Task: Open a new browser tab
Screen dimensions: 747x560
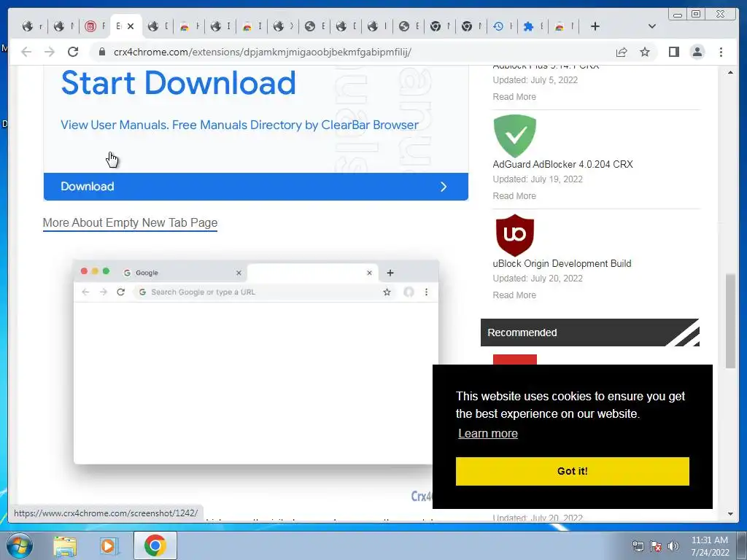Action: (x=595, y=26)
